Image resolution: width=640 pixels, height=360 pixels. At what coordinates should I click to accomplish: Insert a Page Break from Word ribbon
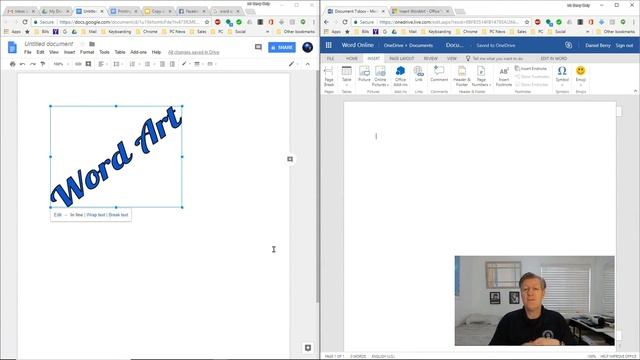point(329,76)
